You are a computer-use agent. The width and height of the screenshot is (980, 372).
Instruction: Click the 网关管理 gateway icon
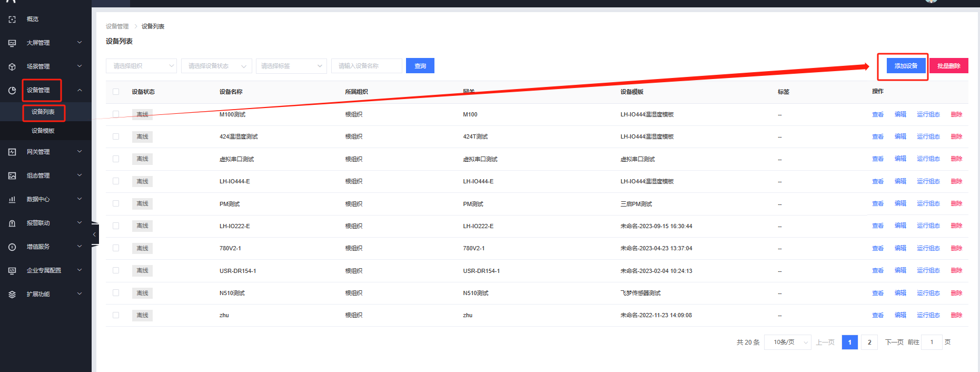pyautogui.click(x=12, y=152)
